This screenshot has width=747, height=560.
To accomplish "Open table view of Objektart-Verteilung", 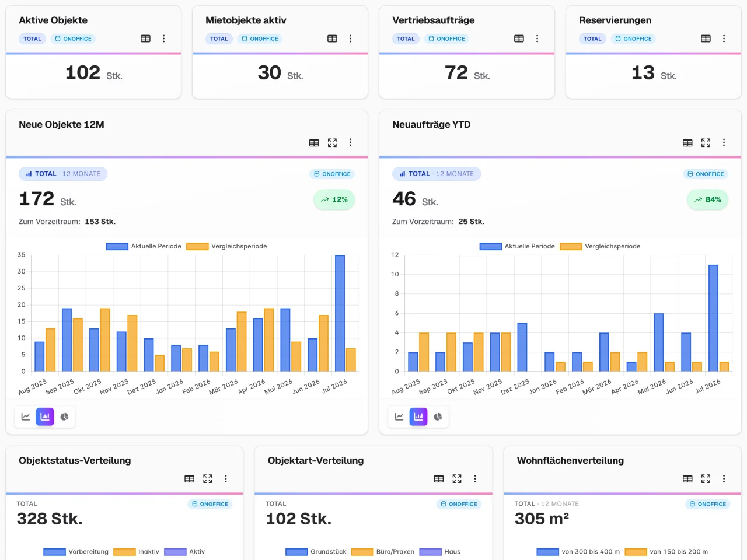I will coord(439,478).
